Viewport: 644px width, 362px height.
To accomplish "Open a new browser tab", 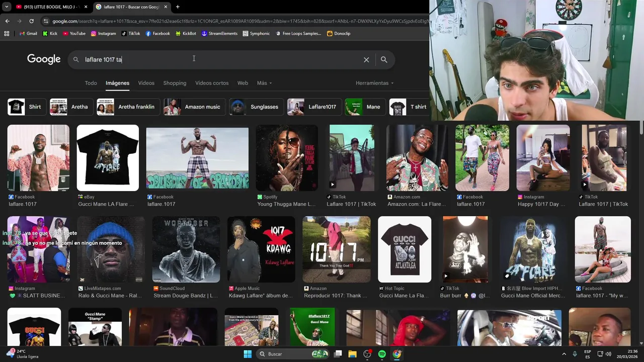I will pyautogui.click(x=178, y=7).
